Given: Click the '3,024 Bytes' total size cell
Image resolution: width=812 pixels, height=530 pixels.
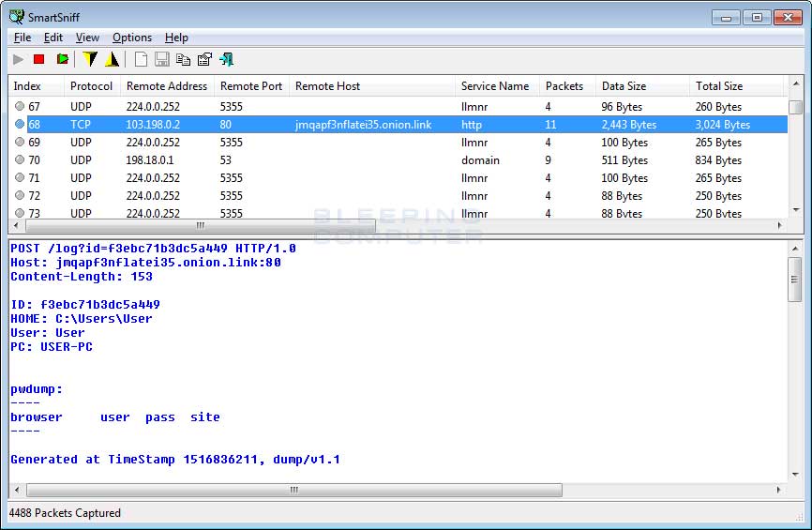Looking at the screenshot, I should coord(722,125).
